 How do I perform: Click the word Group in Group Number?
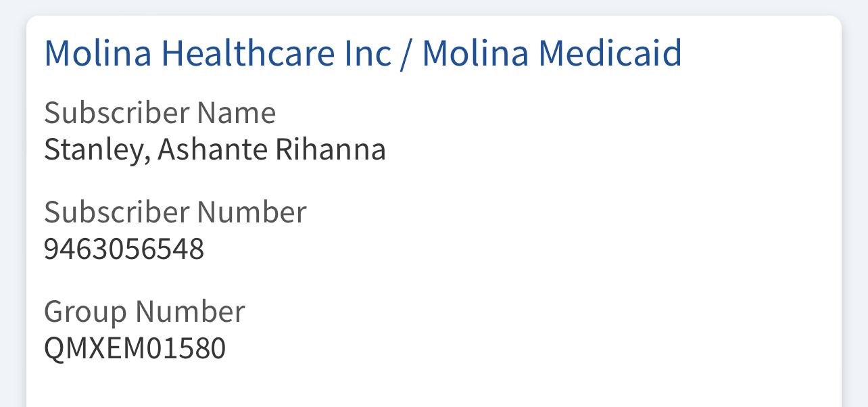(85, 312)
